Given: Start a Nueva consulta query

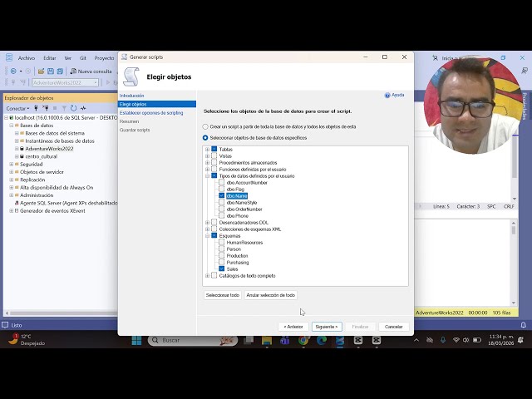Looking at the screenshot, I should [x=91, y=71].
